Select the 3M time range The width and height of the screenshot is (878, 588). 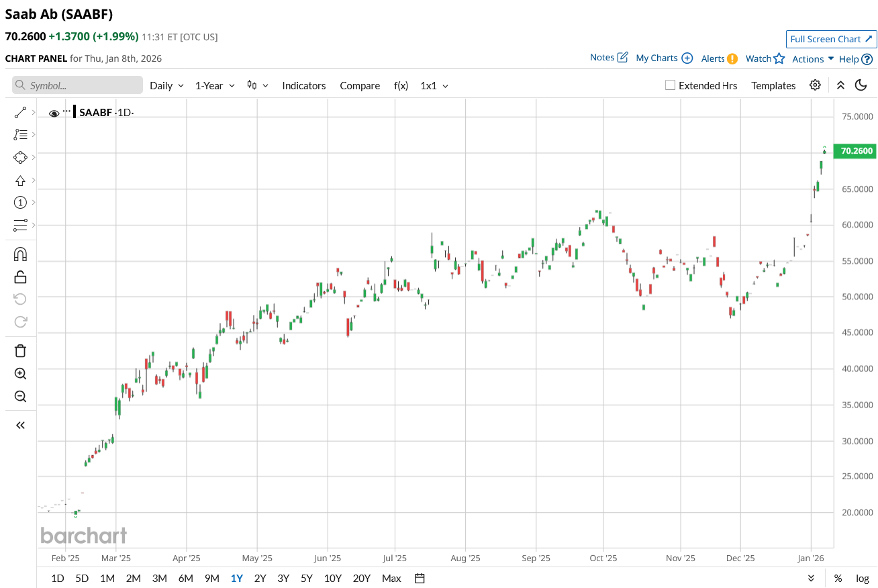coord(159,578)
